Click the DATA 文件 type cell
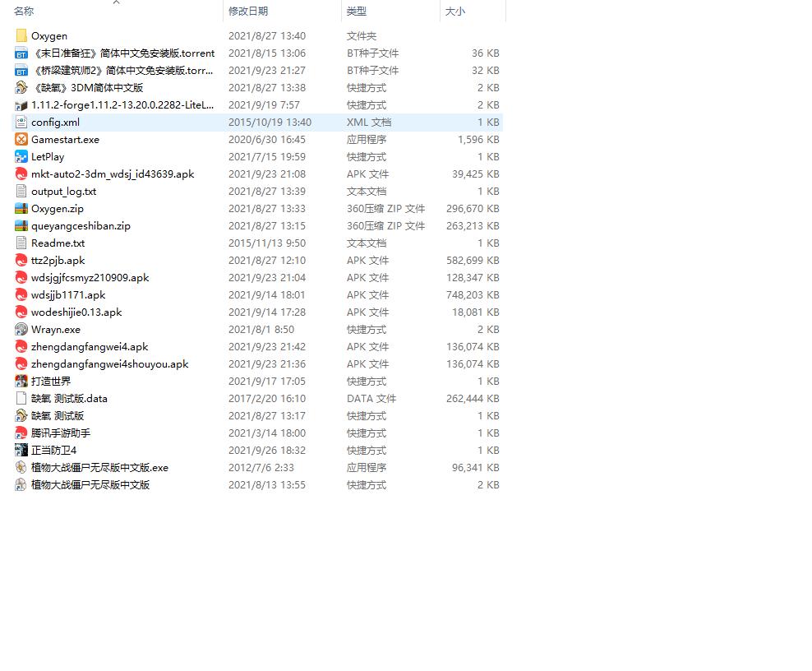This screenshot has height=671, width=812. (x=371, y=399)
